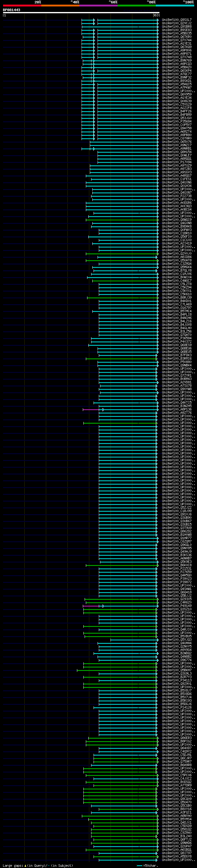197x868 pixels.
Task: Select the UniRef100_Q6SKP4 hit label
Action: pos(176,71)
